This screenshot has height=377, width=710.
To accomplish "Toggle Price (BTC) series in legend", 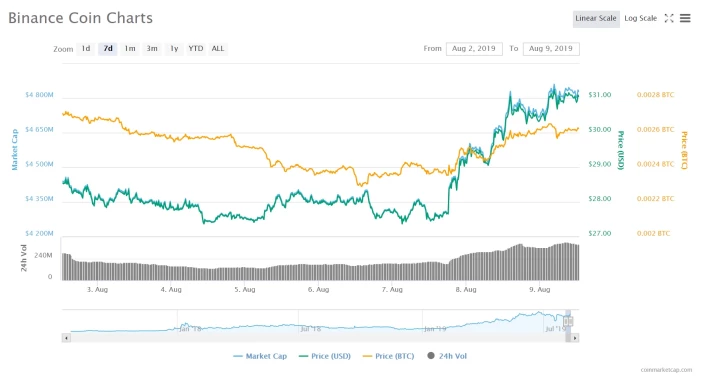I will (x=389, y=356).
